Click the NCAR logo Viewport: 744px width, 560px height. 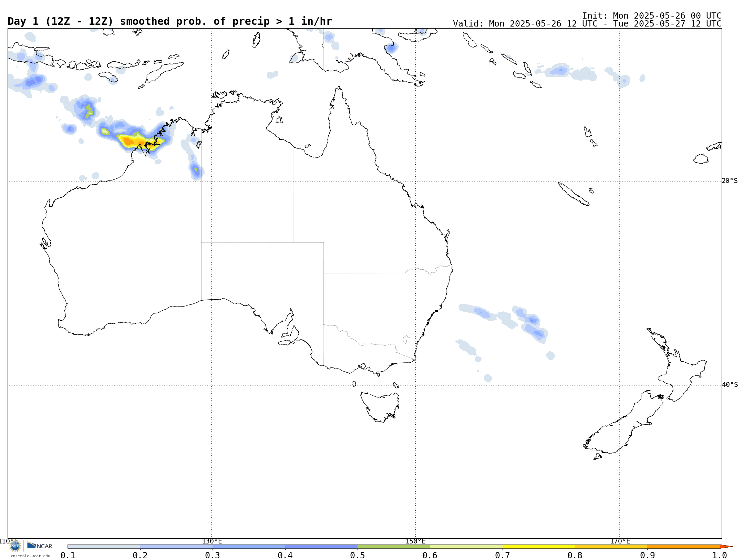coord(40,546)
